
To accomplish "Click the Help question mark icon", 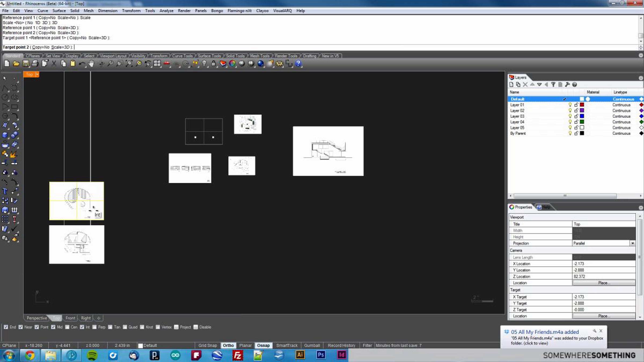I will [298, 64].
